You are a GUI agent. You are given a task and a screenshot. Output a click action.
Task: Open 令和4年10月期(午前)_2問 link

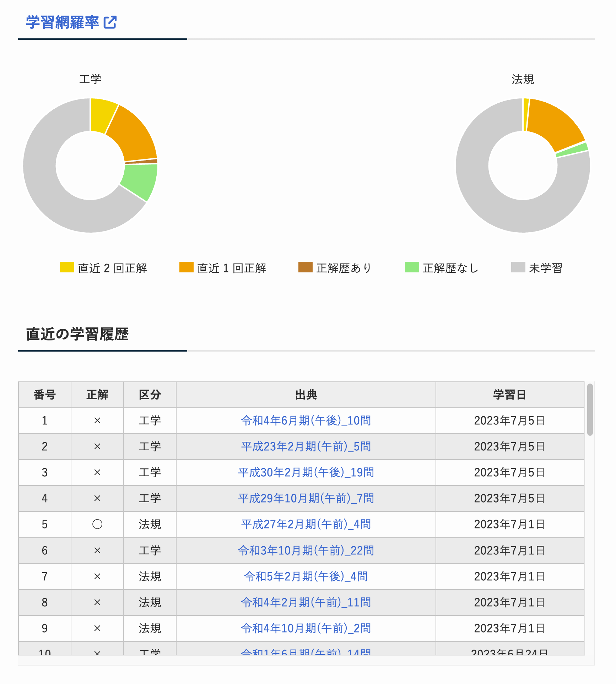pyautogui.click(x=306, y=628)
